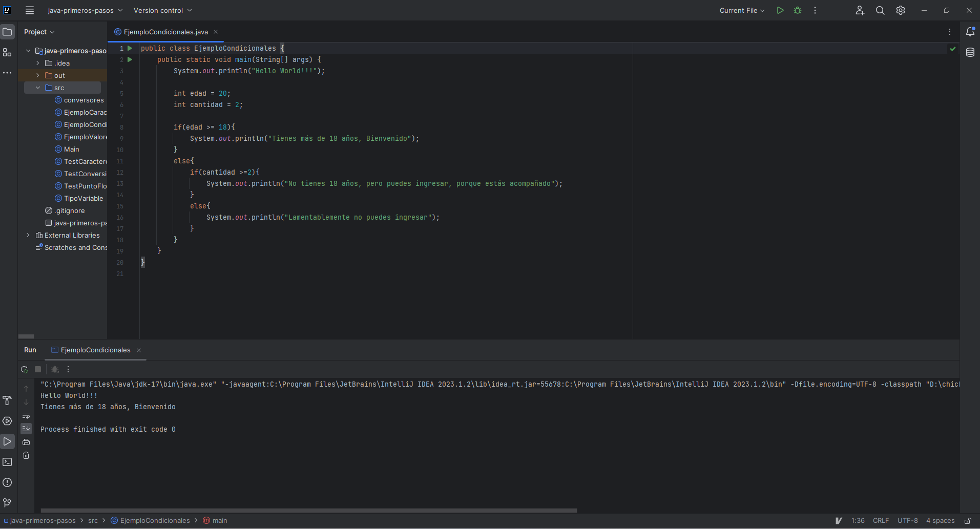The height and width of the screenshot is (529, 980).
Task: Change CRLF line separator
Action: 881,521
